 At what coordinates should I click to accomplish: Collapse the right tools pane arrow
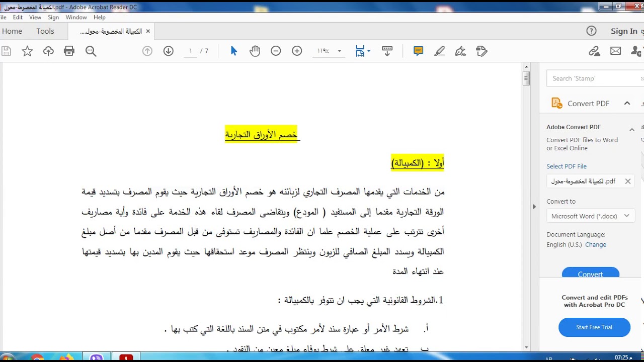(534, 206)
